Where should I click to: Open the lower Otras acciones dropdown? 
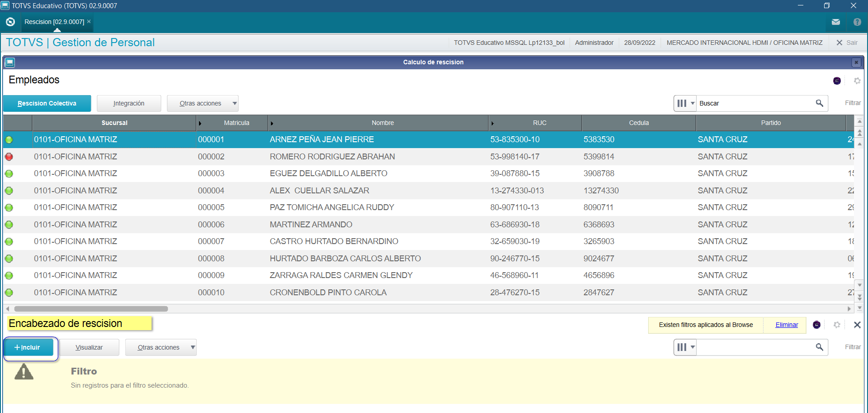click(x=193, y=347)
